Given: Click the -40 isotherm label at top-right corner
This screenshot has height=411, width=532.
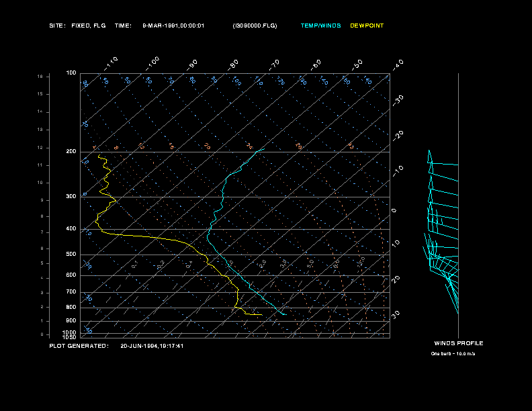Looking at the screenshot, I should pyautogui.click(x=398, y=65).
